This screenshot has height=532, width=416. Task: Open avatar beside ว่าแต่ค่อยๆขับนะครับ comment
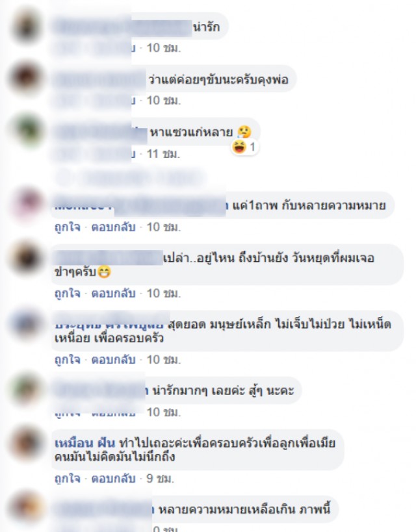(x=27, y=78)
